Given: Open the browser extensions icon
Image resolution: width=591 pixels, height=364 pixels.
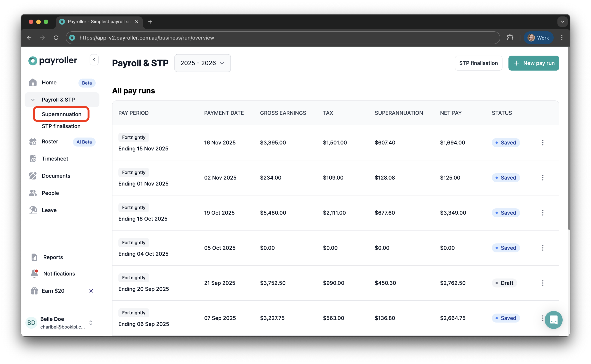Looking at the screenshot, I should tap(510, 38).
